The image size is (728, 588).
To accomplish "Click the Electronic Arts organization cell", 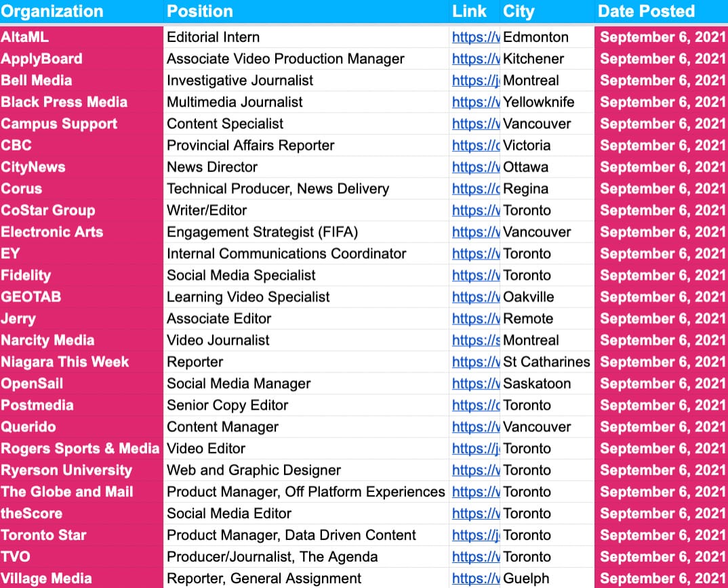I will [x=52, y=232].
